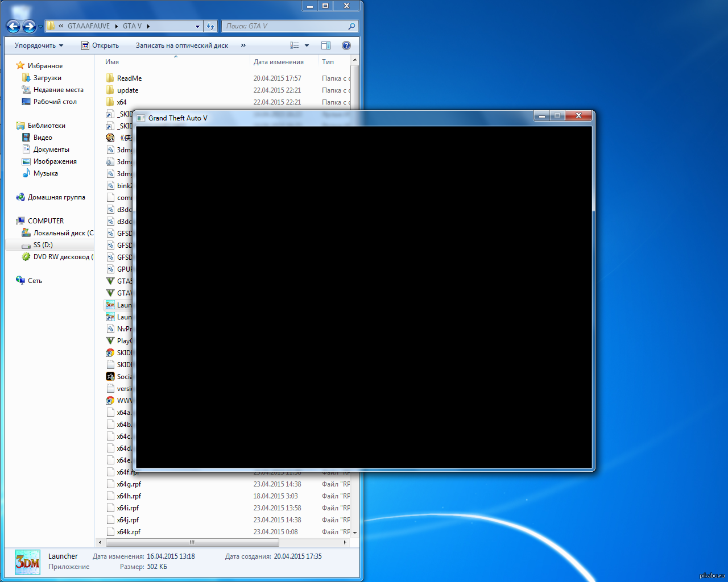Show more toolbar commands chevron
The image size is (728, 582).
pyautogui.click(x=243, y=45)
